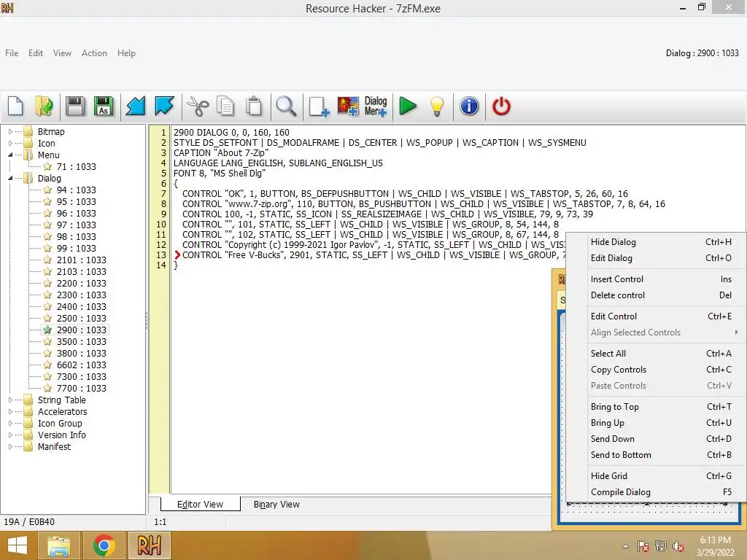This screenshot has width=747, height=560.
Task: Click the blank page with plus icon
Action: [318, 106]
